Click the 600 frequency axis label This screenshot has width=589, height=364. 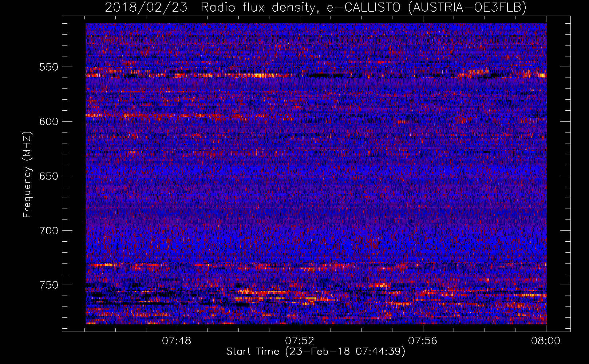point(49,122)
